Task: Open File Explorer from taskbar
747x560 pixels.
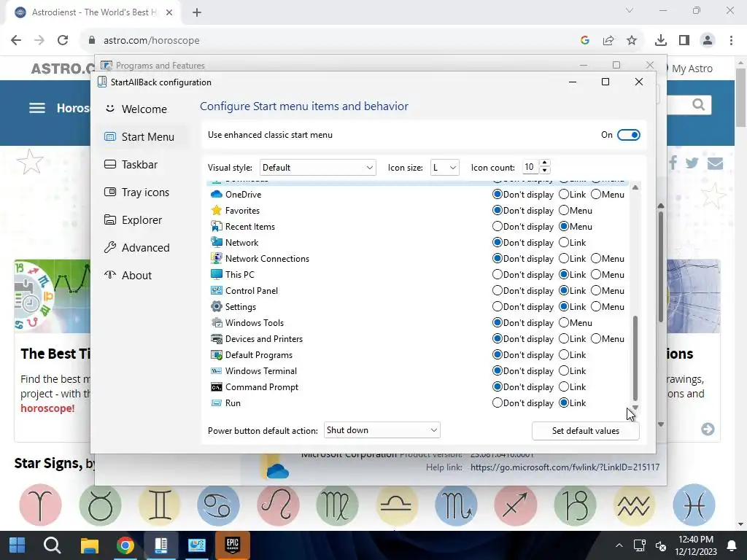Action: 89,545
